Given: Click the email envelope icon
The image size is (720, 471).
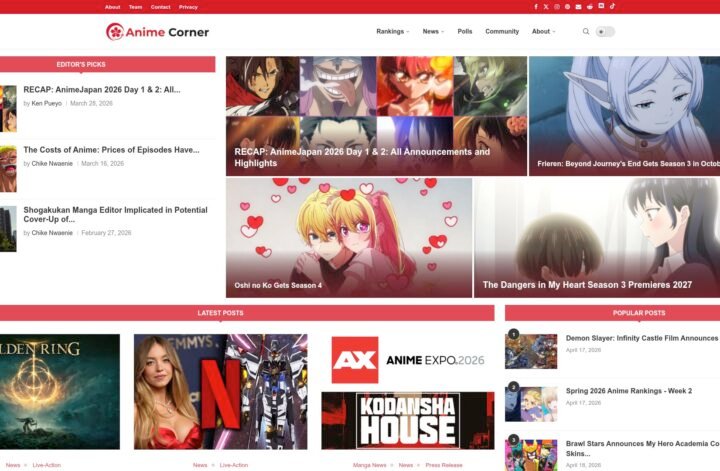Looking at the screenshot, I should [579, 7].
